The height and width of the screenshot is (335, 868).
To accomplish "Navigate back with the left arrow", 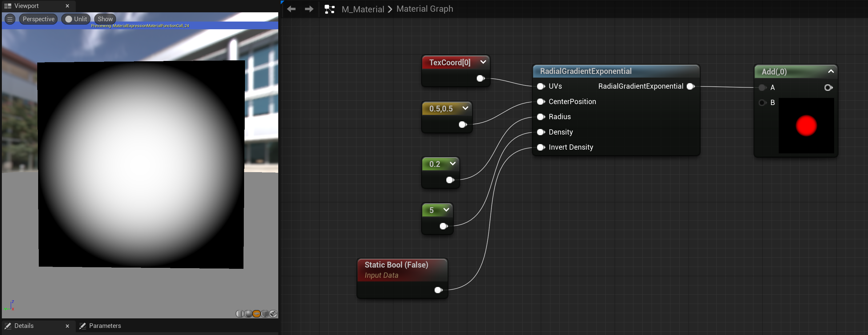I will [x=291, y=9].
